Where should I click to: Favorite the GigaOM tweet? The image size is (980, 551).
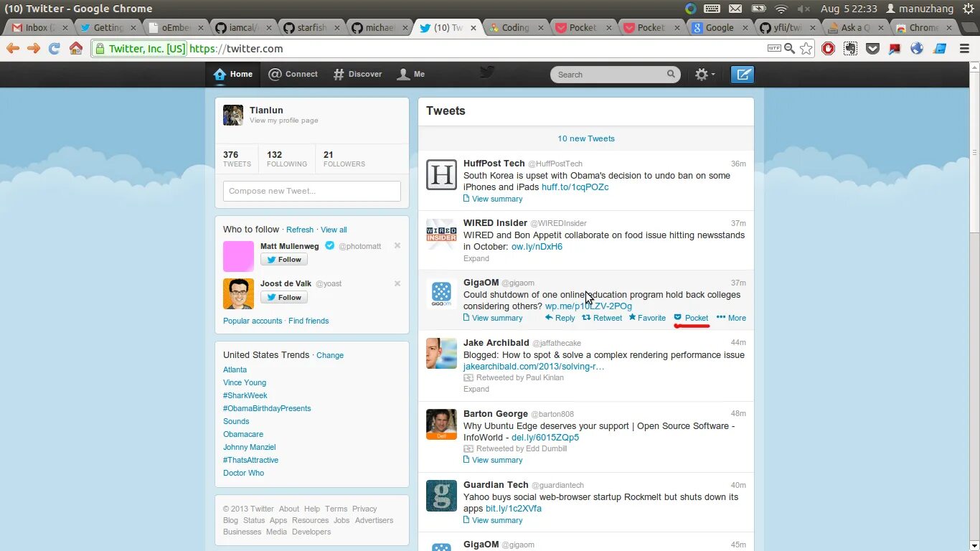tap(647, 318)
